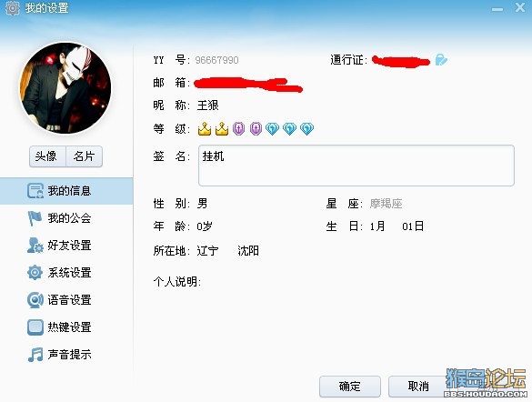
Task: Click the flag icon for 我的公会
Action: [35, 218]
